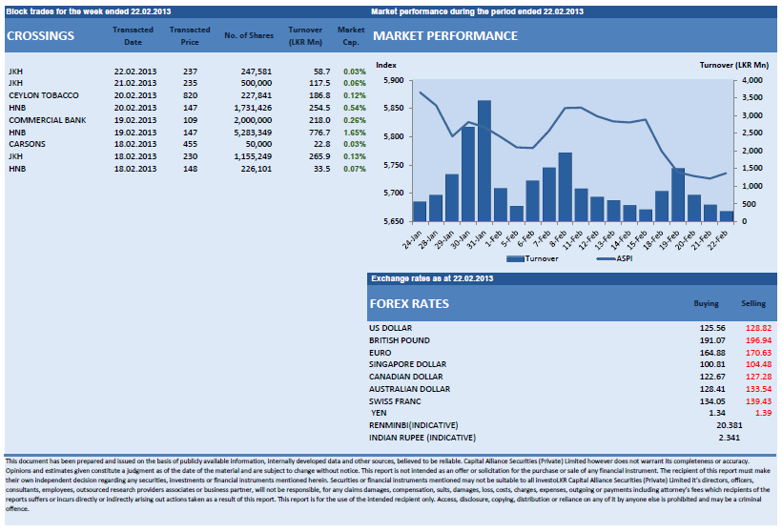Click the Turnover legend swatch
The image size is (782, 532).
point(515,258)
